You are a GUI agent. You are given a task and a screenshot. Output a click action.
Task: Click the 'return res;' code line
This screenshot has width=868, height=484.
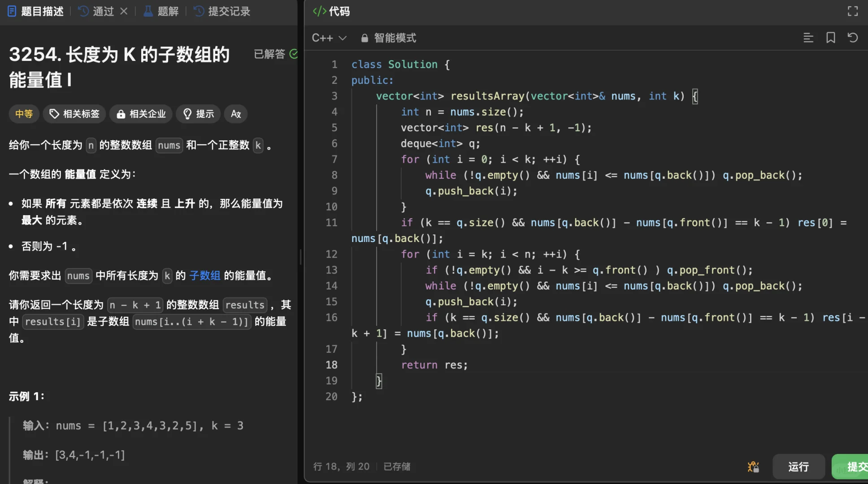tap(434, 365)
